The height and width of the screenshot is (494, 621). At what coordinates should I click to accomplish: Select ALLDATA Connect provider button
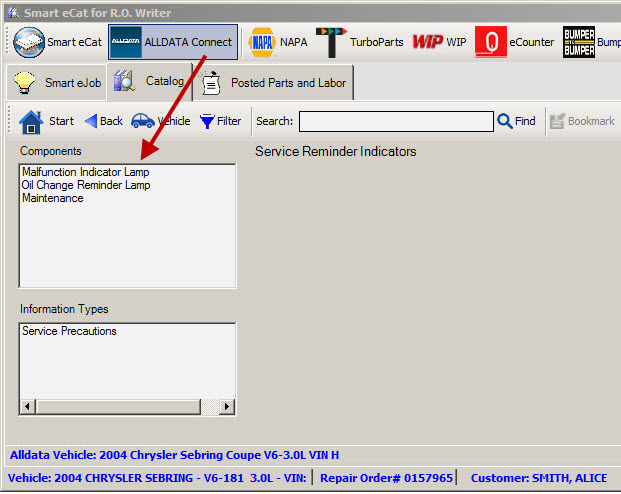(x=174, y=42)
